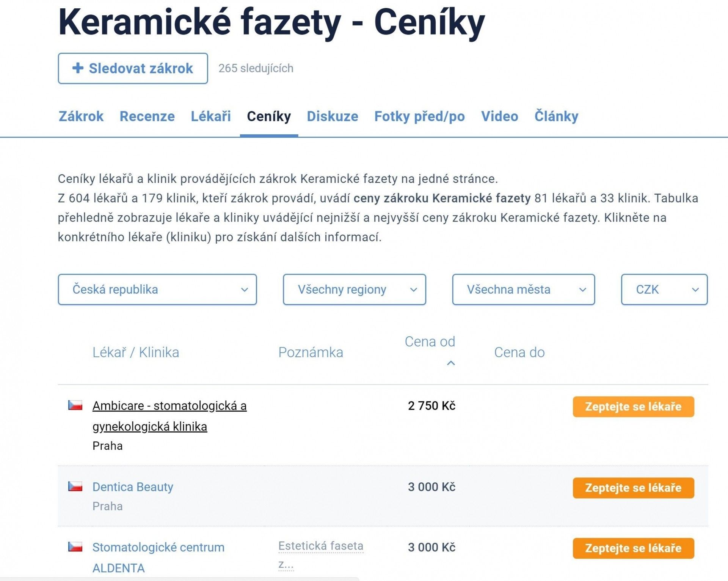
Task: Open the Všechna města city selector
Action: pos(524,290)
